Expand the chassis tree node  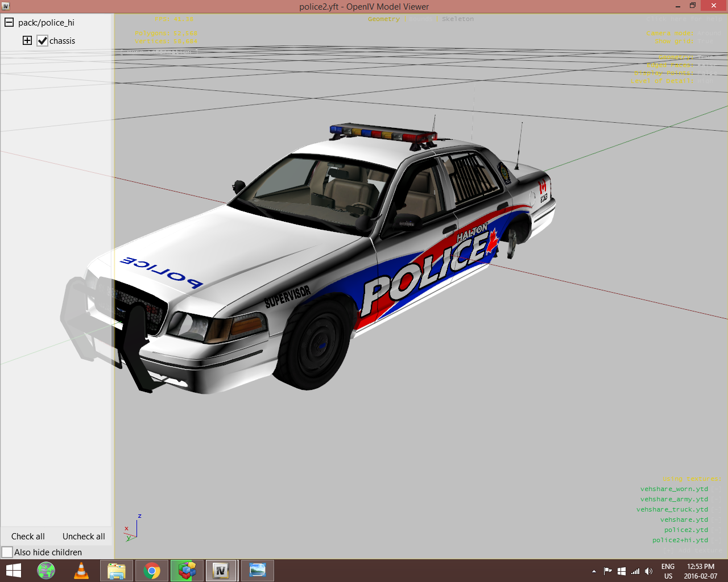point(27,40)
